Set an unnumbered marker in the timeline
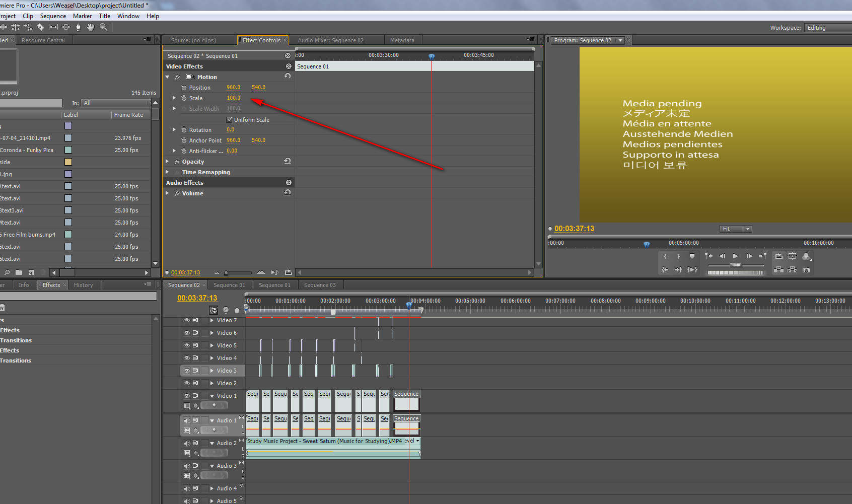852x504 pixels. coord(237,310)
